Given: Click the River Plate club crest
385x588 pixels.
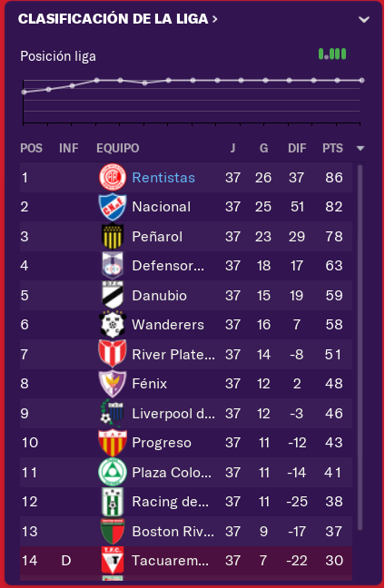Looking at the screenshot, I should pyautogui.click(x=113, y=355).
